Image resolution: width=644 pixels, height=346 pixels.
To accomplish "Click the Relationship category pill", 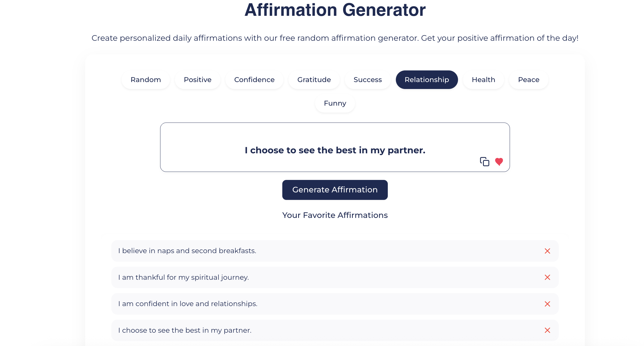I will (x=427, y=80).
